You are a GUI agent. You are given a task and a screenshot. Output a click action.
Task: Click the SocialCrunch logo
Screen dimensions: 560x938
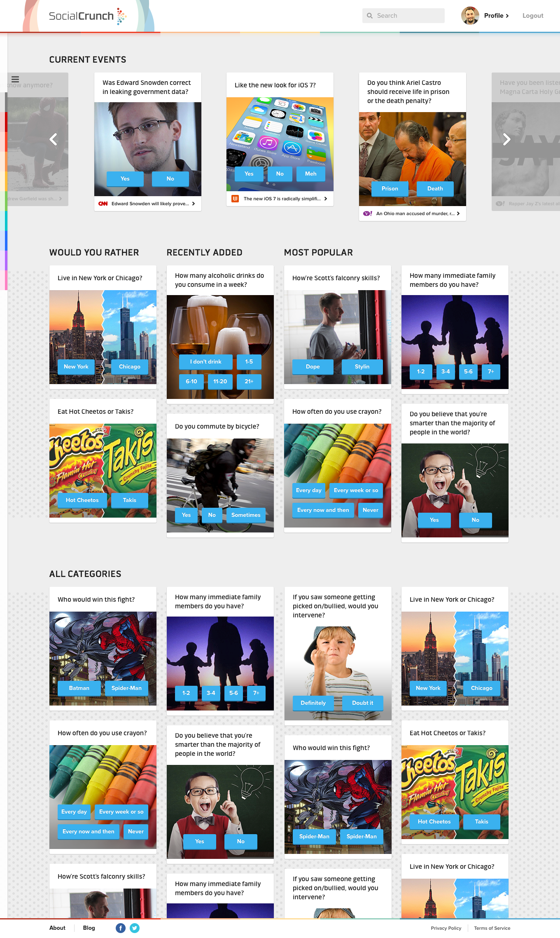coord(87,16)
